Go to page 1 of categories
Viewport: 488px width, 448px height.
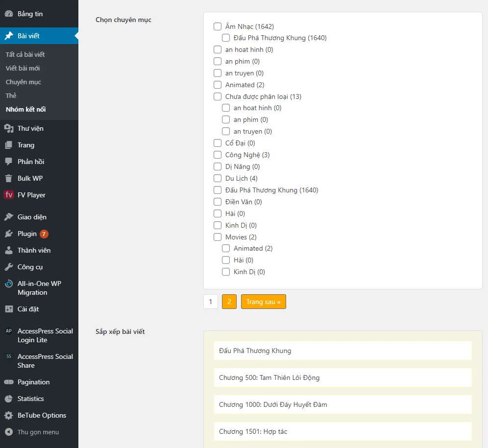211,302
